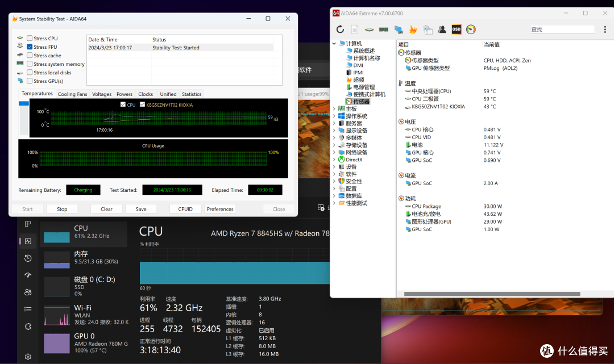Open System Stability Test via flame icon

[413, 30]
